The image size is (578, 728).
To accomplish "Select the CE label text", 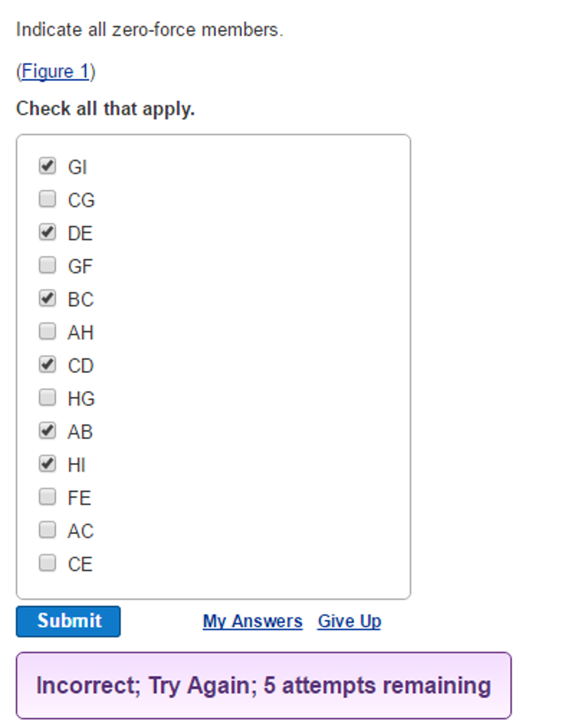I will [80, 563].
